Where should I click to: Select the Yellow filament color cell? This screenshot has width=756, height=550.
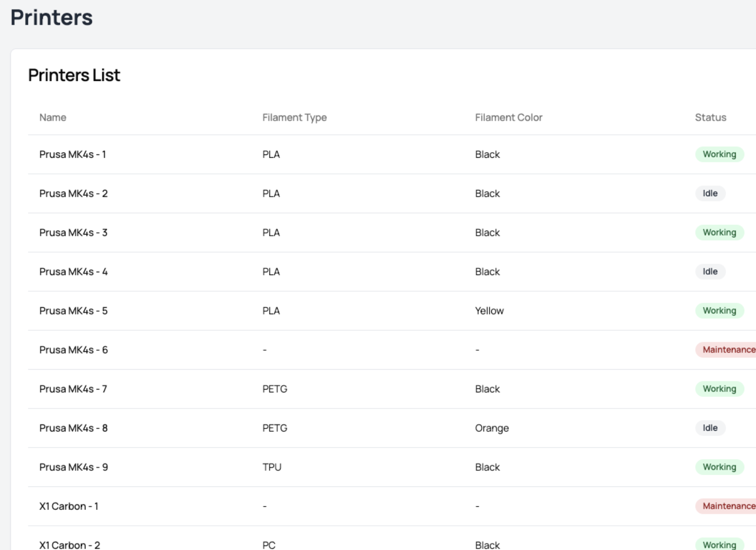coord(489,311)
